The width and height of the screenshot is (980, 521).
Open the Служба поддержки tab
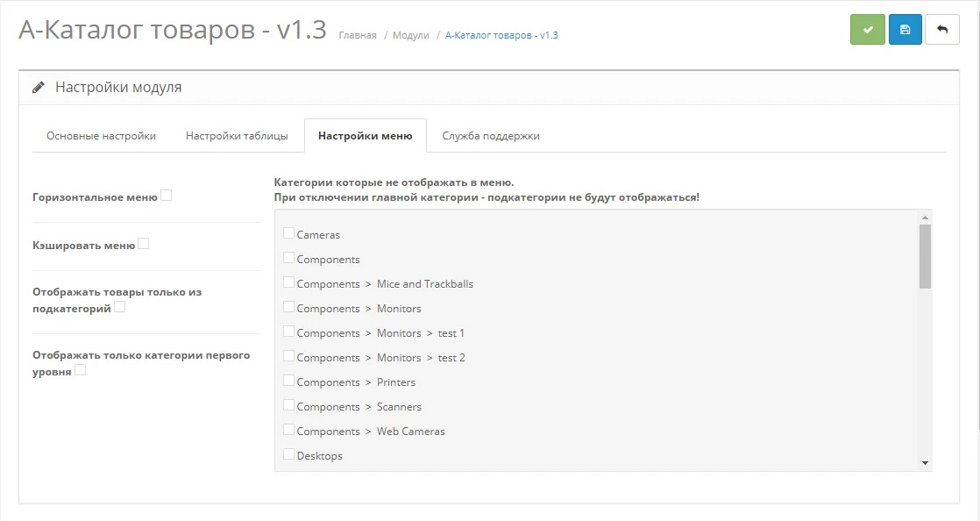491,136
